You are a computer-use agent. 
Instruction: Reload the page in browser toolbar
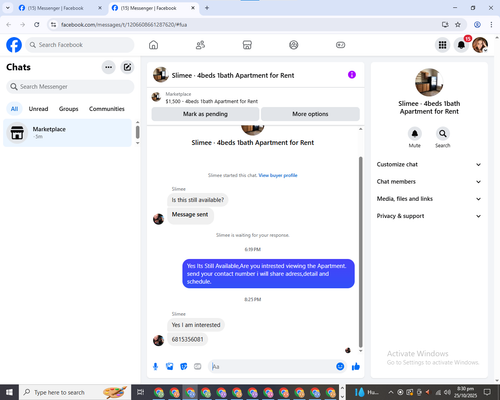pyautogui.click(x=37, y=25)
